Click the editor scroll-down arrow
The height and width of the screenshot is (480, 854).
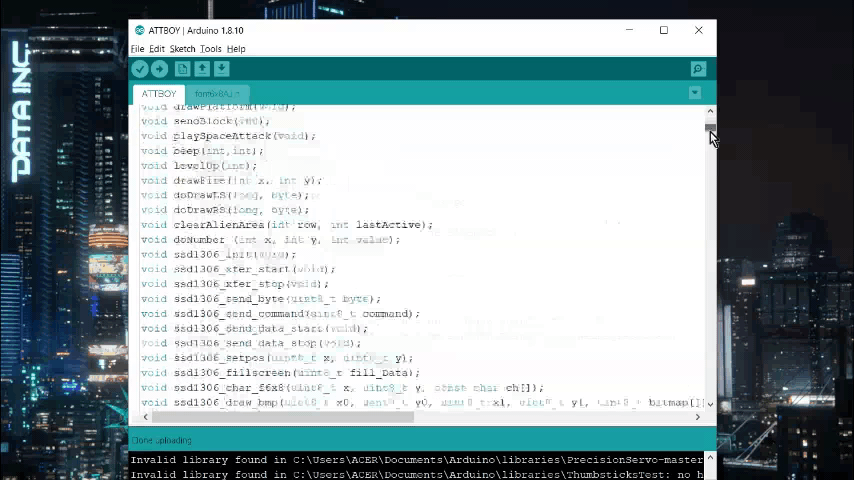pyautogui.click(x=710, y=404)
